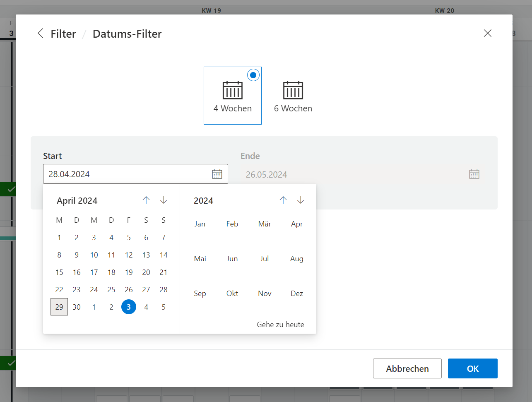Select month Aug

pos(297,259)
